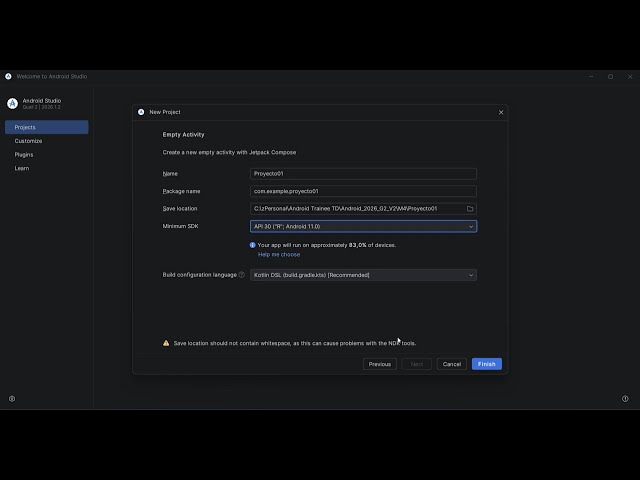The image size is (640, 480).
Task: Minimize the Welcome to Android Studio window
Action: point(591,76)
